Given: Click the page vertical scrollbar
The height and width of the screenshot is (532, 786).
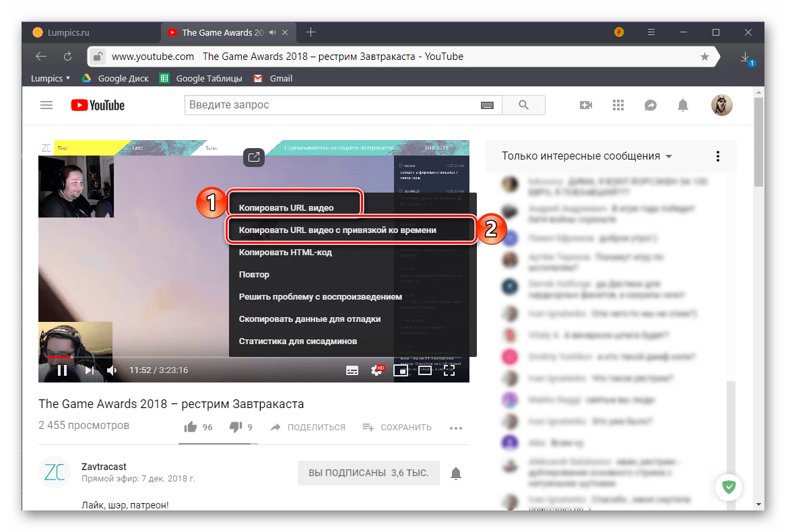Looking at the screenshot, I should point(758,142).
